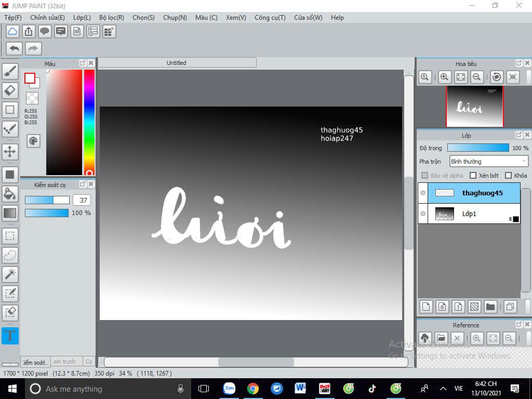Open the Bộ lọc(R) menu
This screenshot has width=532, height=399.
pos(112,18)
